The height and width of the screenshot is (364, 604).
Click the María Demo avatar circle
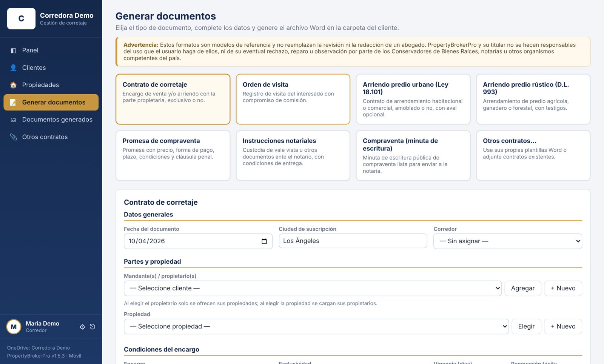pyautogui.click(x=14, y=327)
